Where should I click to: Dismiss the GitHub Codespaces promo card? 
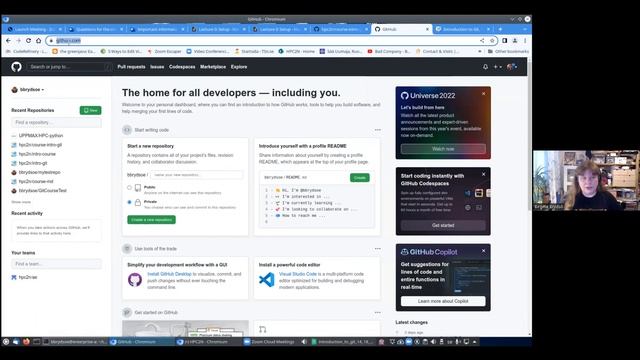coord(484,174)
